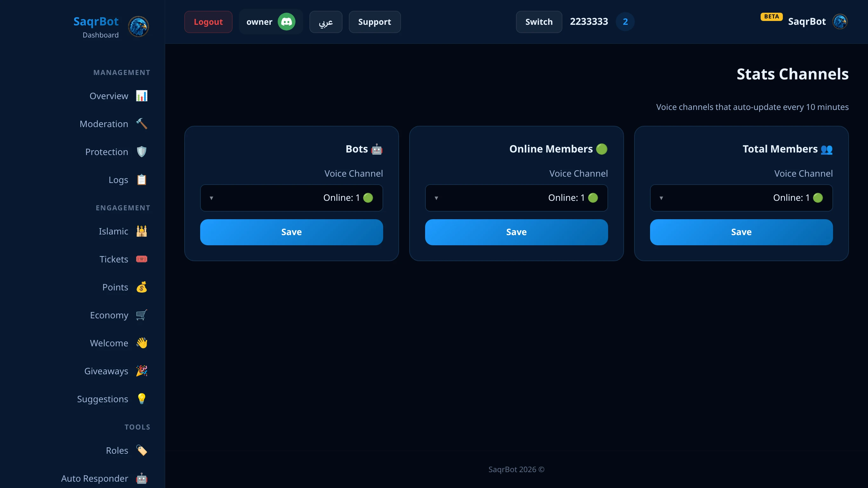Click the BETA badge
The width and height of the screenshot is (868, 488).
click(x=771, y=17)
